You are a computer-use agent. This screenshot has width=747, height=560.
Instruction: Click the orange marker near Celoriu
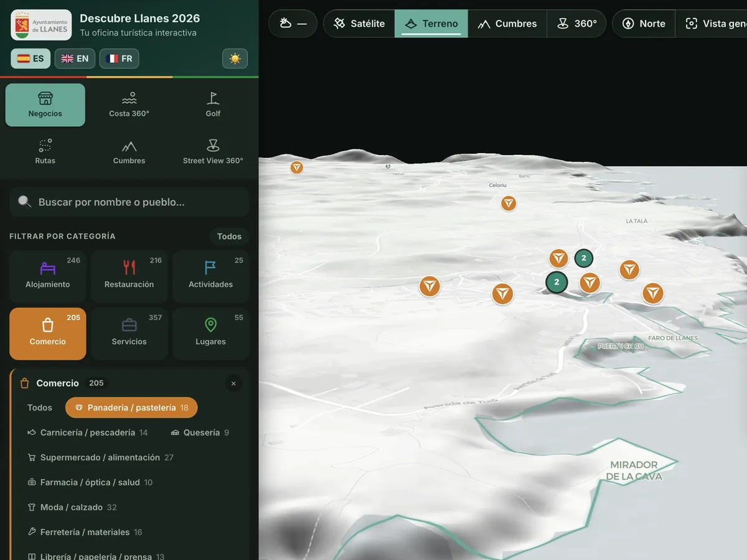coord(509,203)
